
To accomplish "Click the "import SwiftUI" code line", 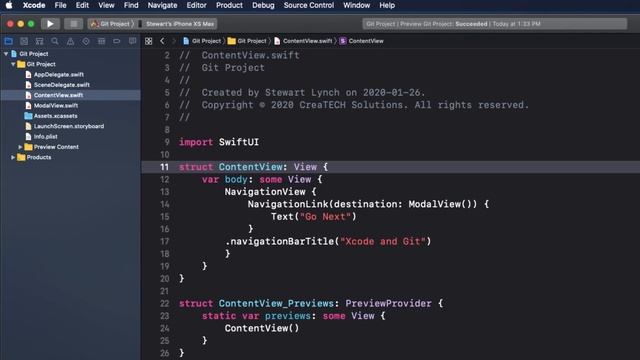I will click(x=219, y=142).
